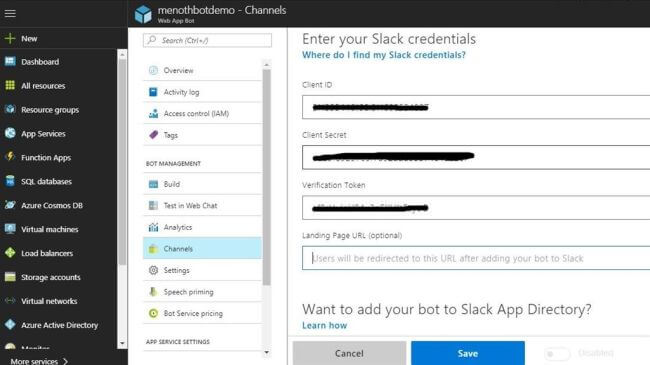650x365 pixels.
Task: Click the Settings gear icon
Action: (153, 270)
